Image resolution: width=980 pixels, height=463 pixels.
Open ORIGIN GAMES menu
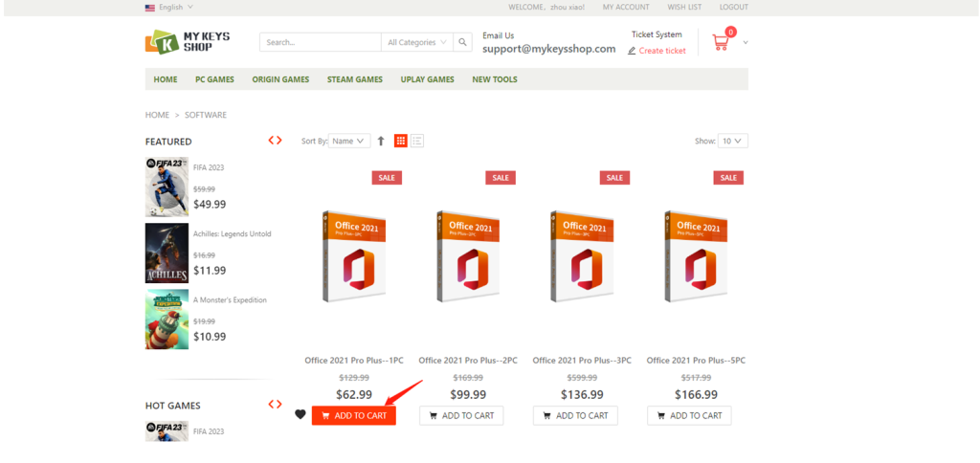point(280,79)
